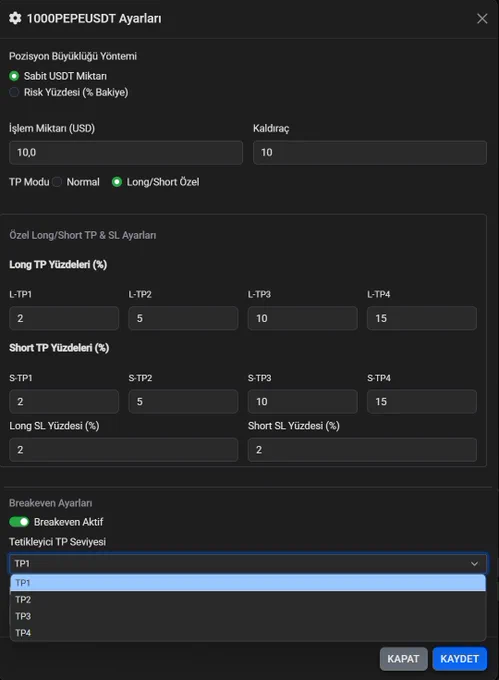Image resolution: width=499 pixels, height=680 pixels.
Task: Click the Özel Long/Short TP & SL Ayarları heading
Action: (82, 235)
